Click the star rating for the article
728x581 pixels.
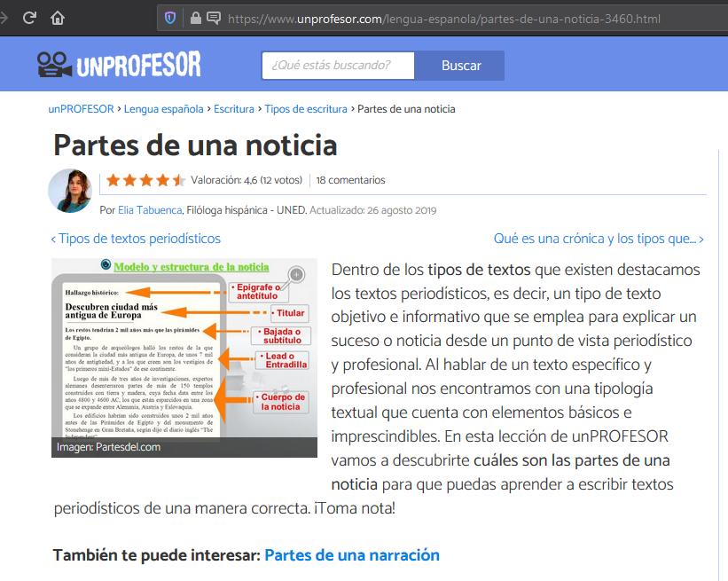point(145,180)
